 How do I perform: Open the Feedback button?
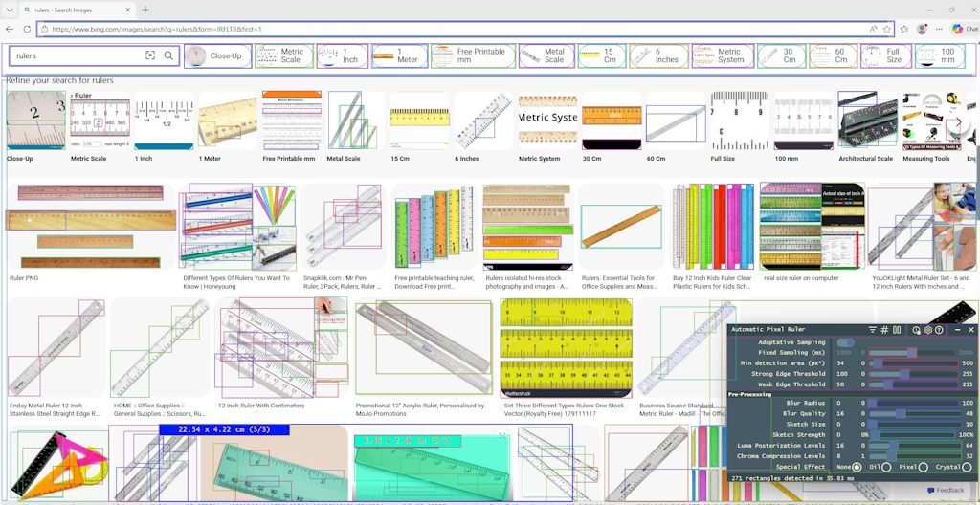[x=946, y=490]
